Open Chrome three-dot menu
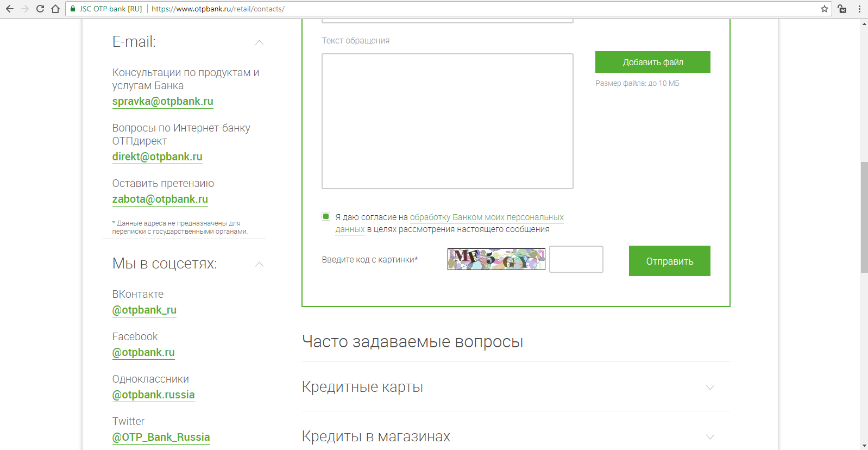 [x=859, y=9]
